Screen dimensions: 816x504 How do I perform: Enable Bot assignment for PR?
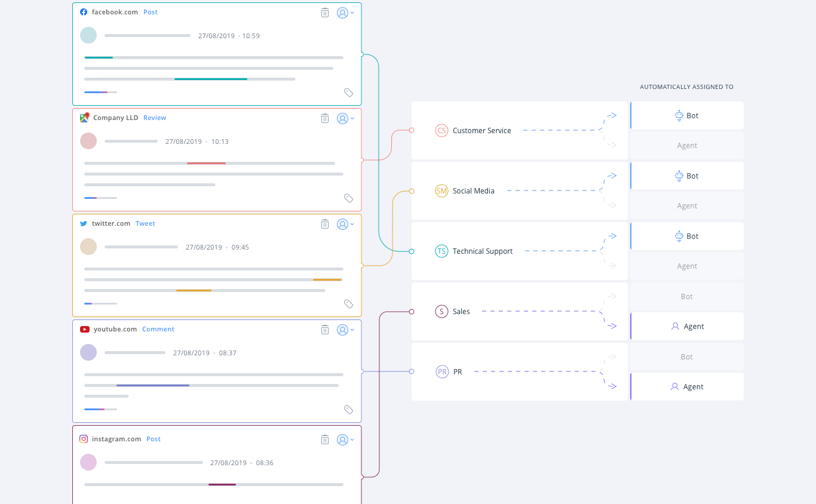pyautogui.click(x=686, y=357)
